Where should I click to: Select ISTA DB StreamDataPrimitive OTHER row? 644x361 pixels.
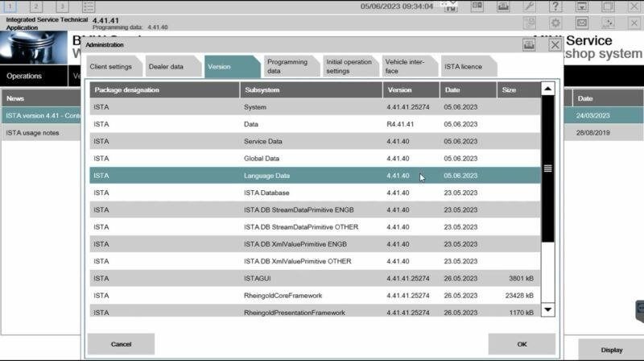[x=315, y=227]
